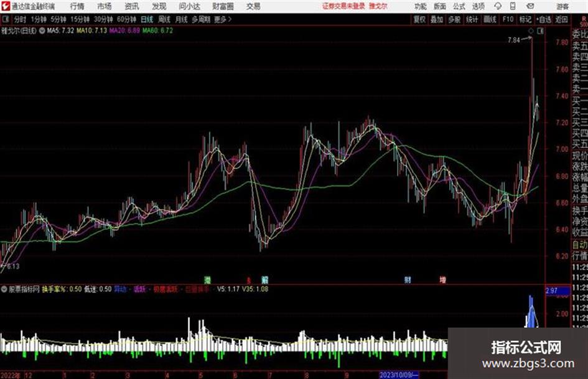Switch to 30分钟 period
Screen dimensions: 588x379
[103, 19]
